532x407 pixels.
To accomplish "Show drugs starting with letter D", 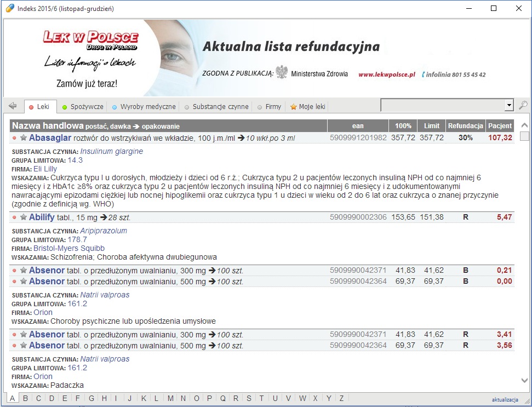I will [x=52, y=398].
